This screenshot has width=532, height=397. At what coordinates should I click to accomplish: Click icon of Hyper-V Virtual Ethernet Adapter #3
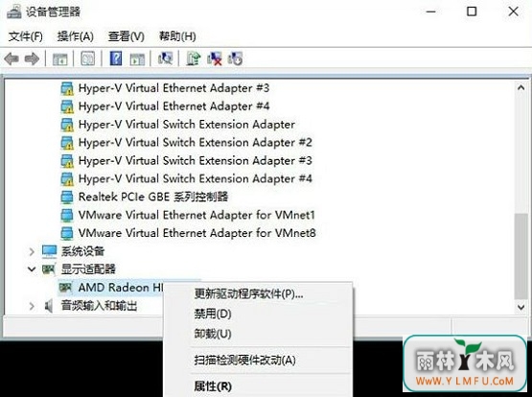click(67, 88)
